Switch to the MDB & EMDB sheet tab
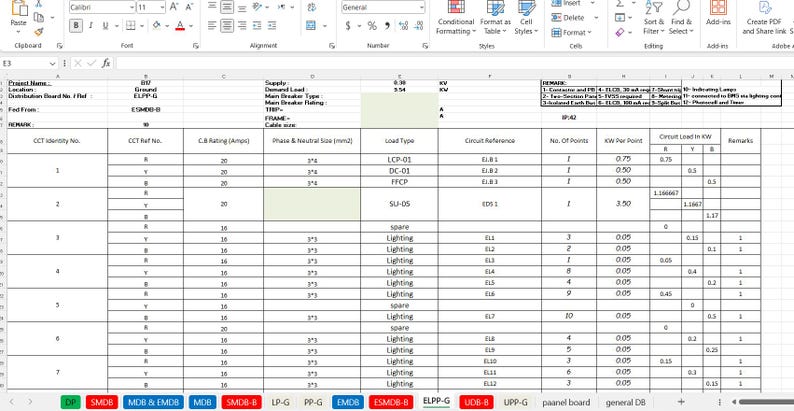 (153, 402)
